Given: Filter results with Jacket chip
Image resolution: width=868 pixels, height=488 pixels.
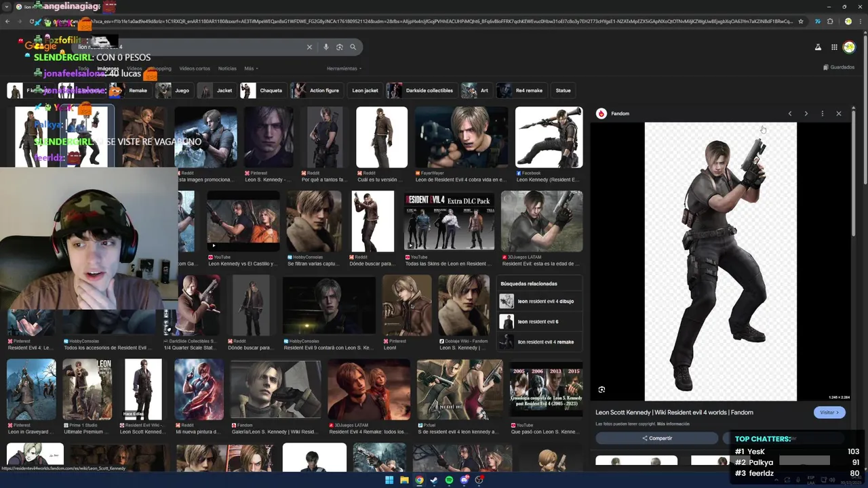Looking at the screenshot, I should [x=216, y=90].
